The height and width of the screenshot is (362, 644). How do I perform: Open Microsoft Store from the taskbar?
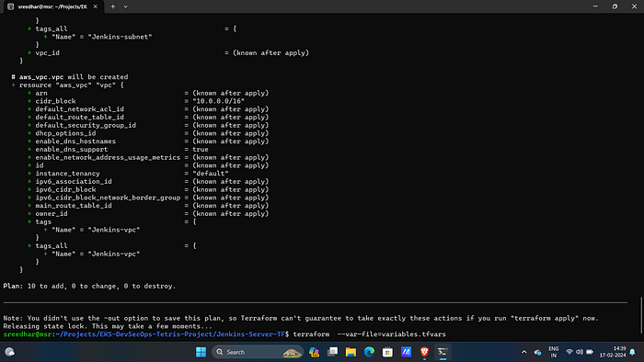click(x=387, y=352)
